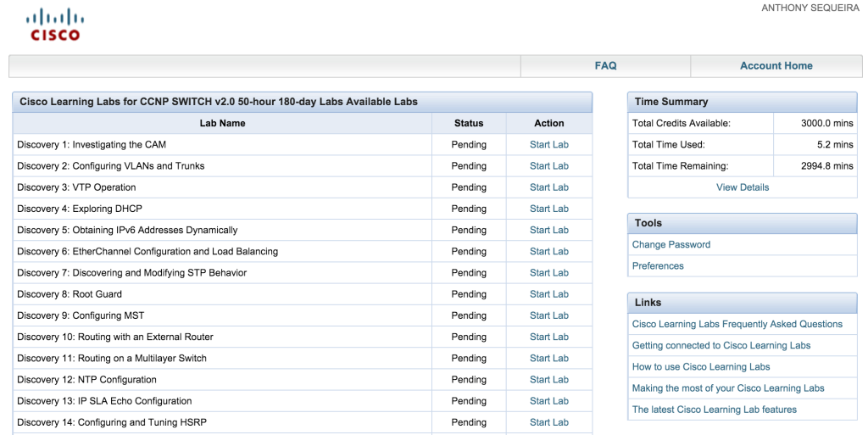Click Pending status for Discovery 8
This screenshot has width=868, height=435.
click(469, 294)
